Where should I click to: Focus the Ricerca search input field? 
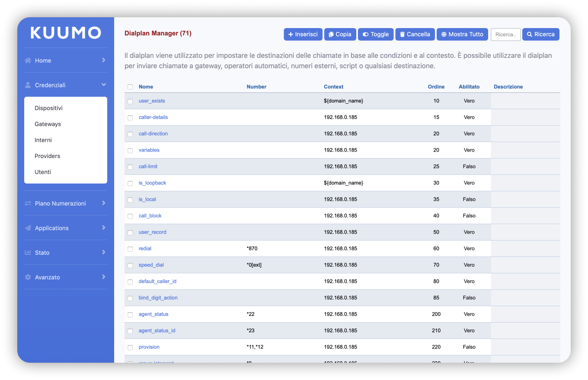[505, 35]
